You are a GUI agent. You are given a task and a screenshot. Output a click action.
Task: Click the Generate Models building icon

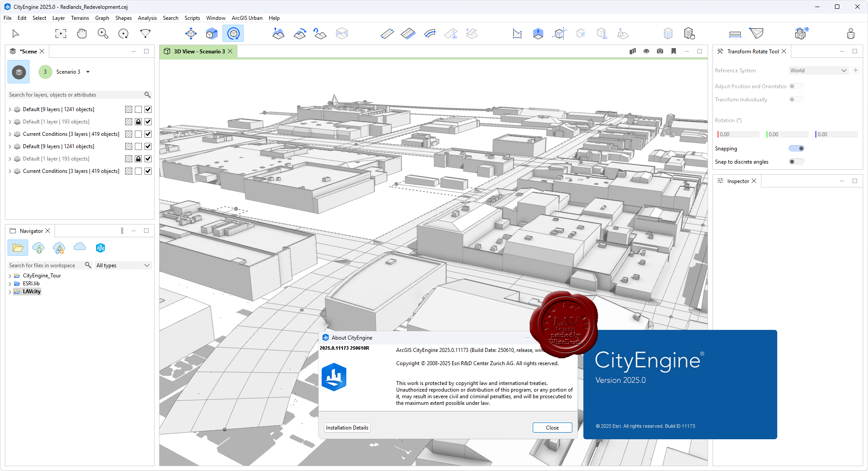[x=668, y=34]
